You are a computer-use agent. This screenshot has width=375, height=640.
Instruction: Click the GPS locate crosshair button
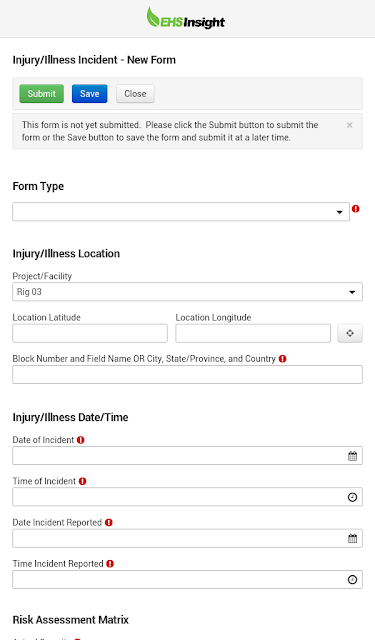point(350,333)
